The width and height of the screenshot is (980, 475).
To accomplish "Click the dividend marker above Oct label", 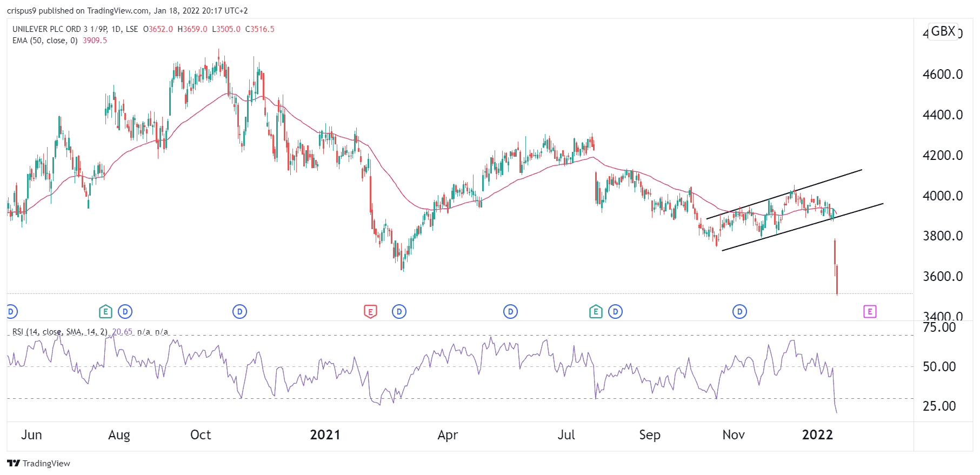I will point(239,311).
